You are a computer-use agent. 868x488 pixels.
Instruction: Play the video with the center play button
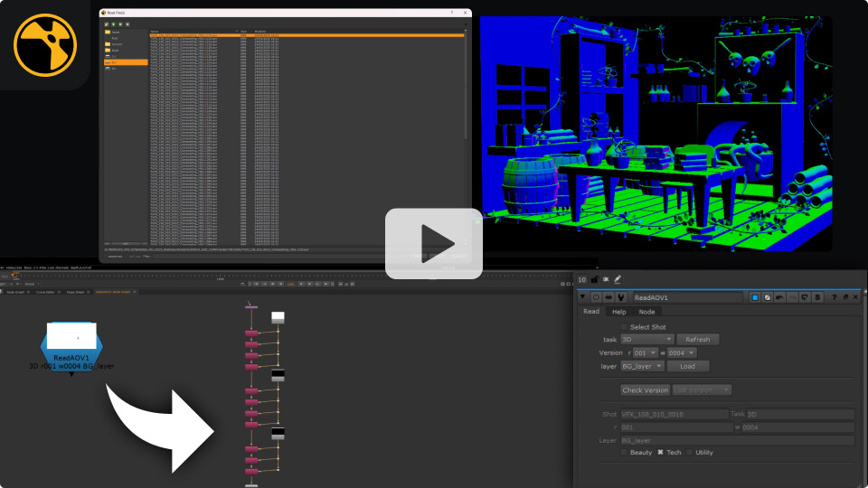point(434,243)
